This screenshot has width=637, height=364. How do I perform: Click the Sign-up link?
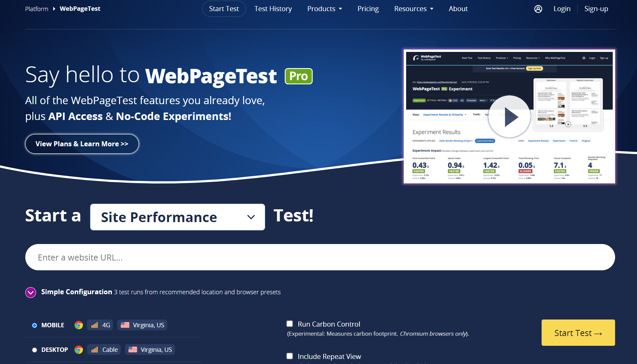(x=596, y=9)
